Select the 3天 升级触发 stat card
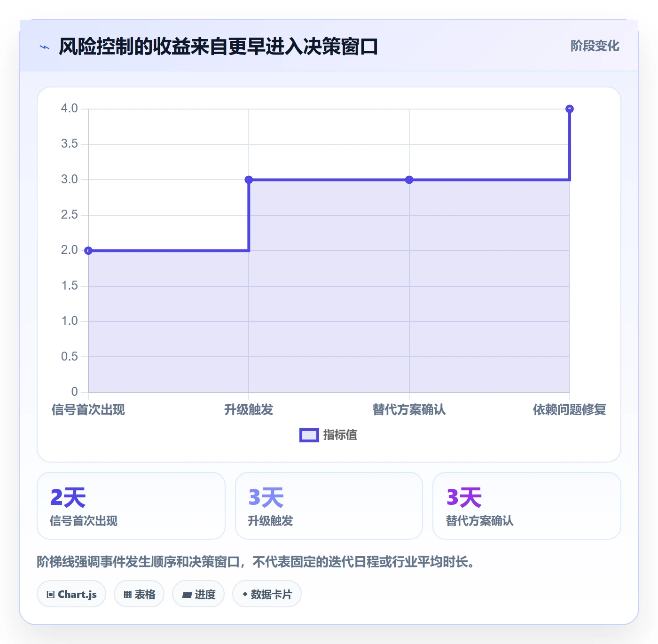This screenshot has width=658, height=644. (x=329, y=506)
